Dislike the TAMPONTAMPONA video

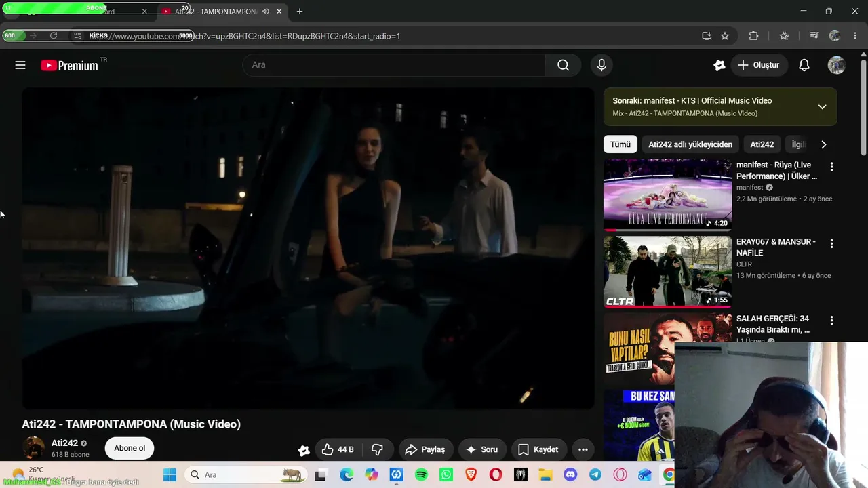(378, 449)
